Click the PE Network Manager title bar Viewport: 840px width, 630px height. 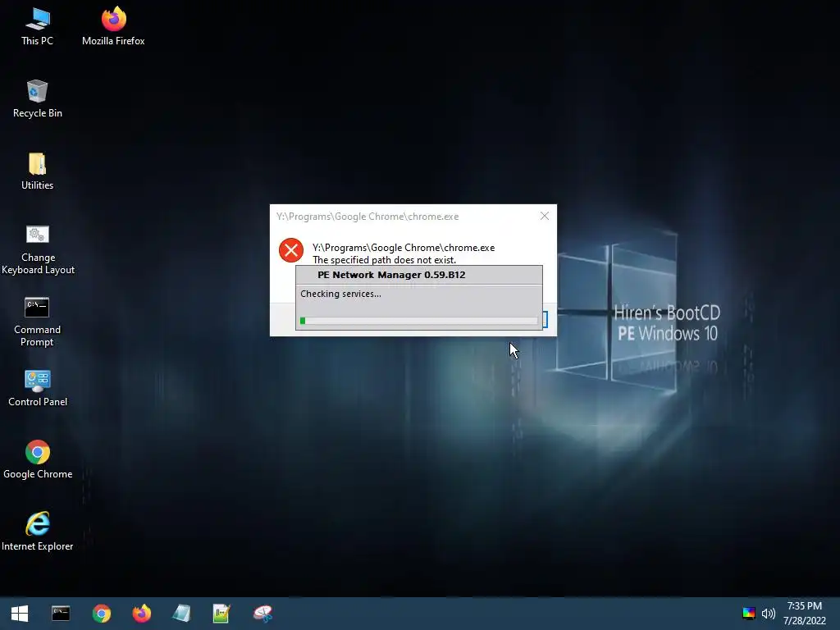click(419, 275)
